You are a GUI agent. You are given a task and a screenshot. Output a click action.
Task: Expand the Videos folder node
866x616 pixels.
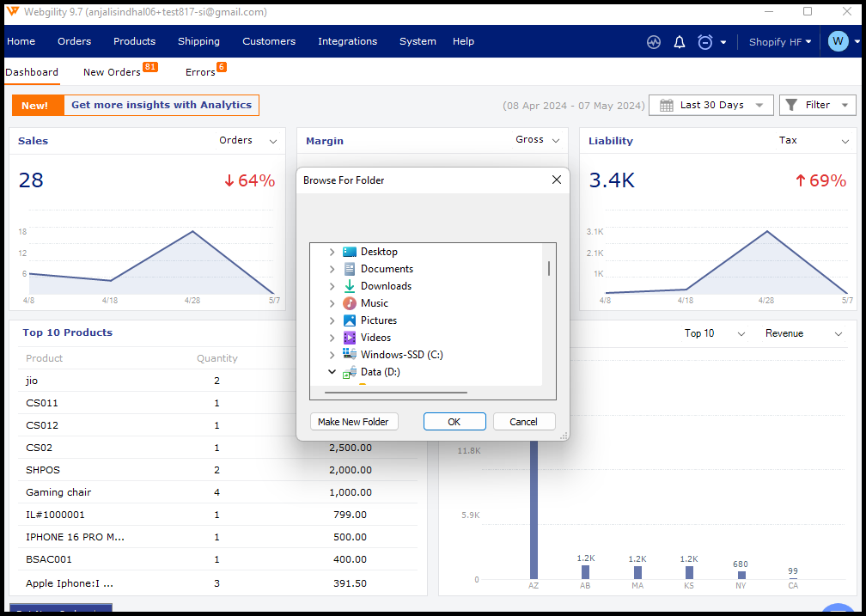tap(332, 338)
